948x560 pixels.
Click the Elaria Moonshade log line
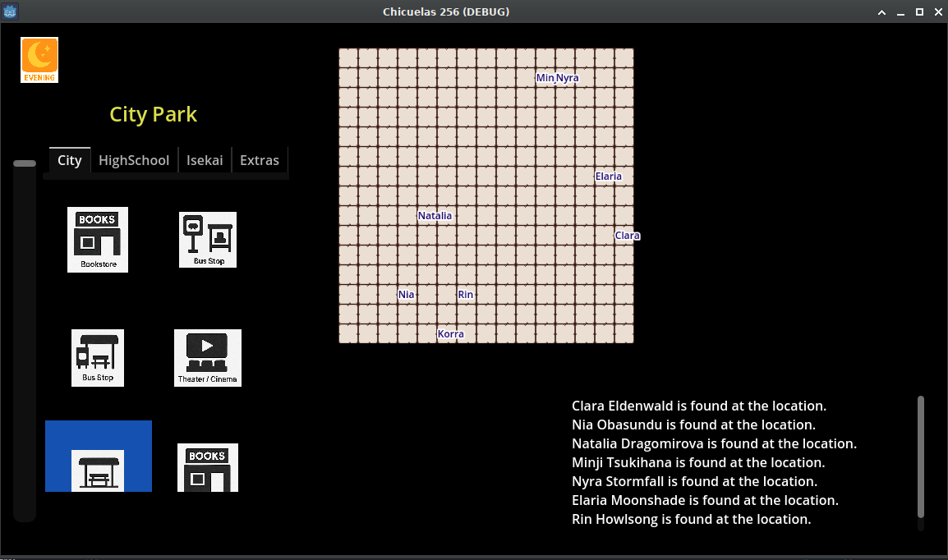(705, 500)
